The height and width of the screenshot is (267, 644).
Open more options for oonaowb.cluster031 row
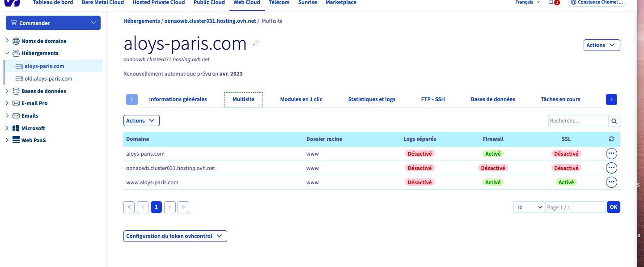[x=611, y=168]
